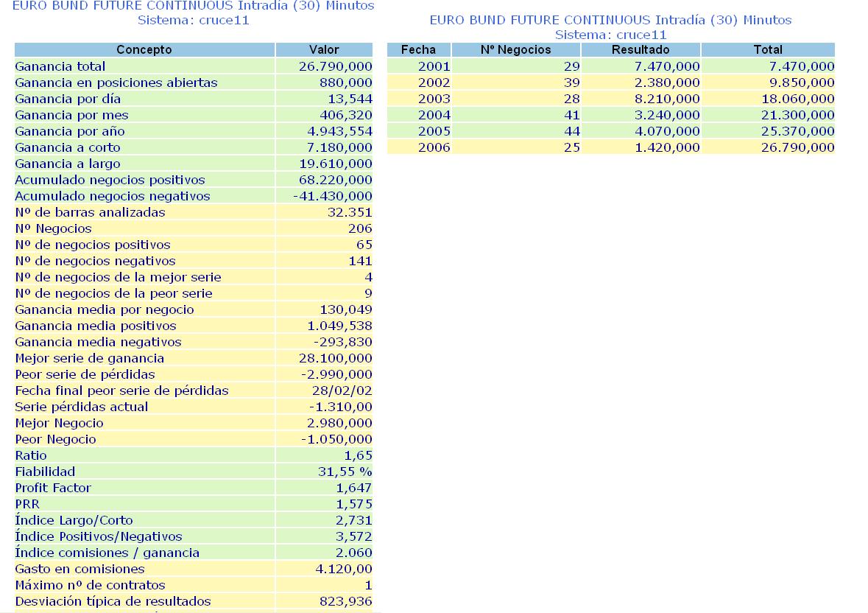The height and width of the screenshot is (613, 868).
Task: Click the Máximo nº de contratos label
Action: [91, 585]
